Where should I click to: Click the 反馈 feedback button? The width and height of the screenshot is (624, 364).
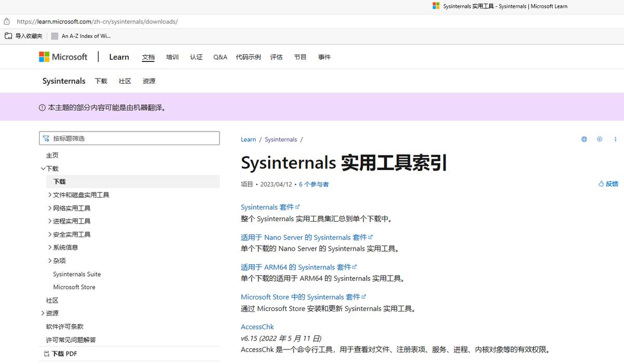click(608, 184)
